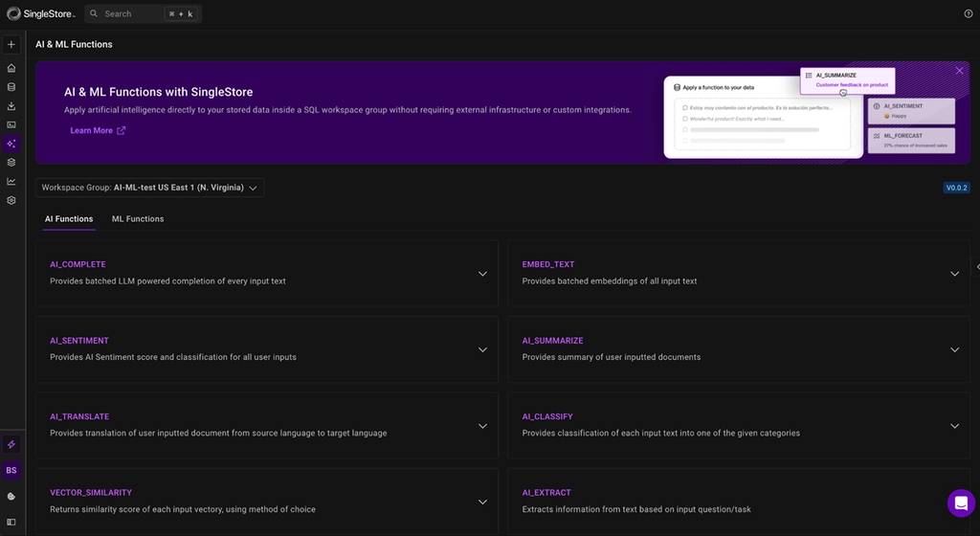Click the plus create icon in sidebar
Screen dimensions: 980x536
(11, 44)
